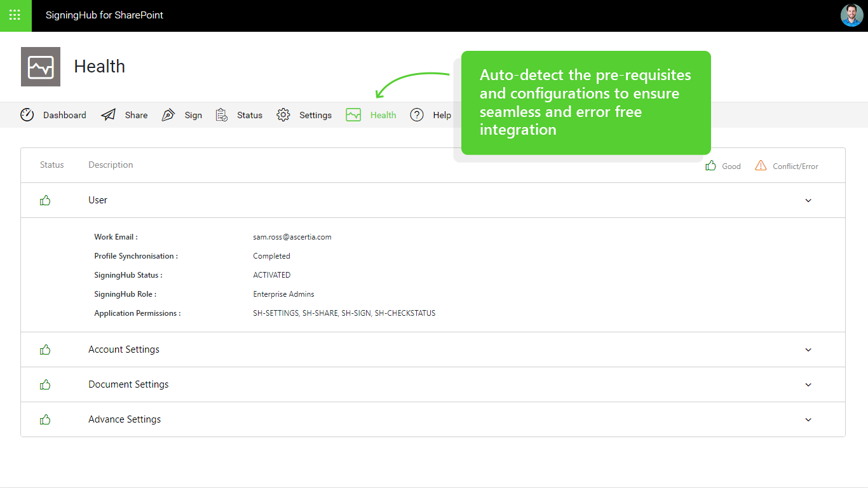Click the Account Settings row title
The height and width of the screenshot is (488, 868).
(x=124, y=349)
